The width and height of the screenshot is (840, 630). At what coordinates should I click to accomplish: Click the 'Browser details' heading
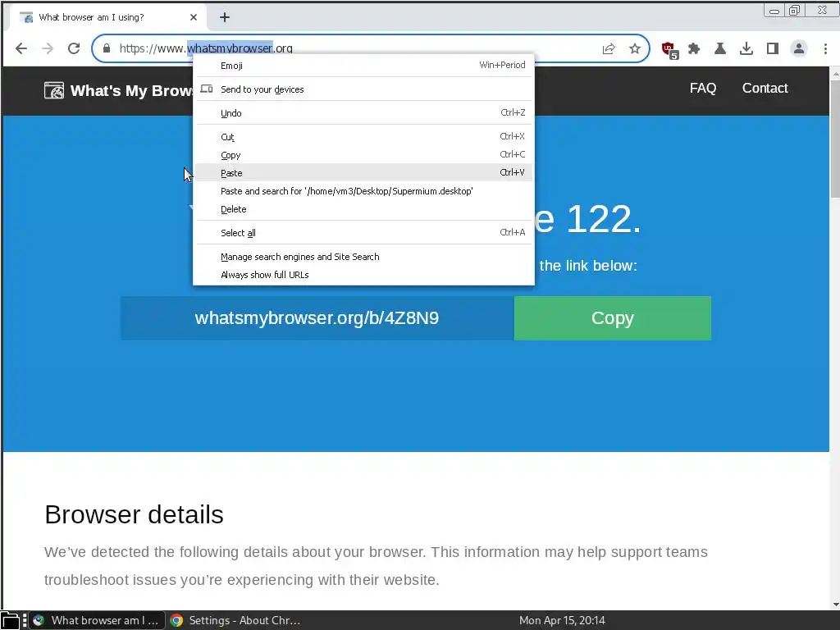(134, 515)
